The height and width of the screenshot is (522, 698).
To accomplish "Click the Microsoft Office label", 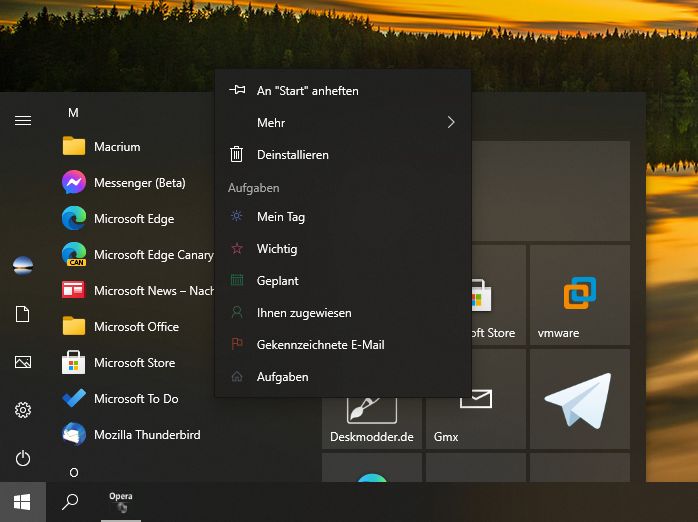I will 137,327.
